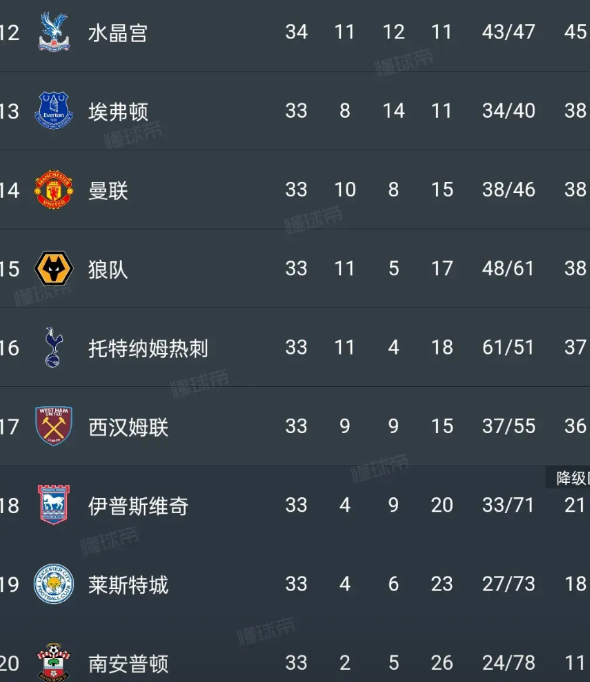
Task: Tap the Leicester City fox badge
Action: click(x=54, y=584)
